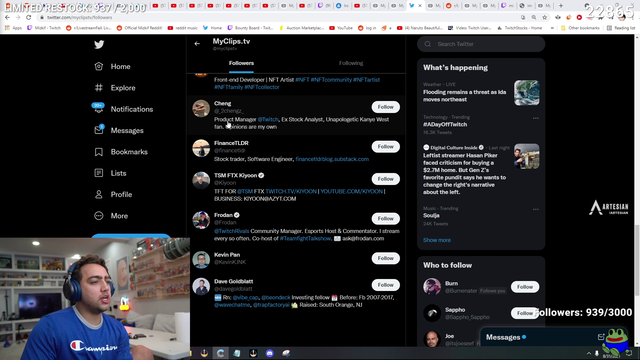
Task: Follow Burn in Who to follow
Action: 525,287
